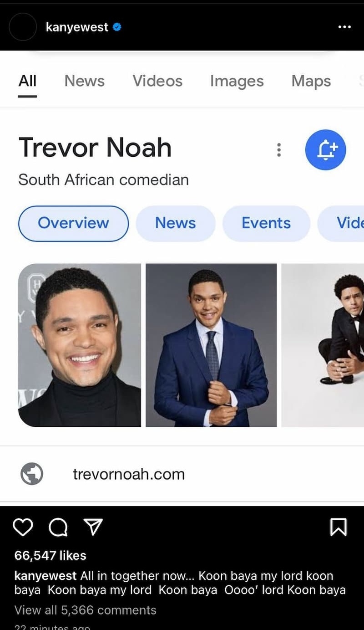Open the blue suit photo thumbnail

(x=211, y=345)
